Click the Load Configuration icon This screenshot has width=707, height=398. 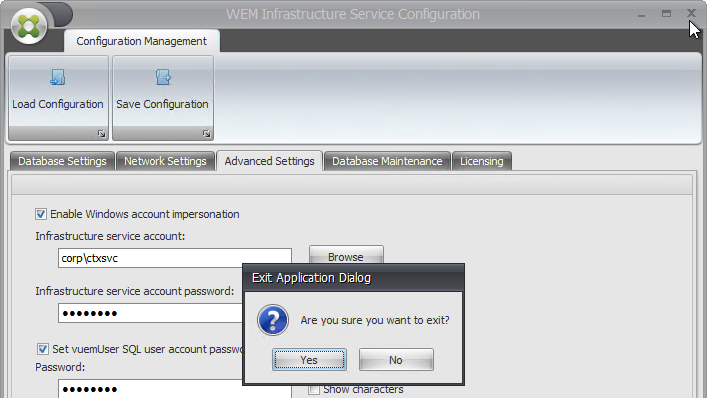point(58,78)
